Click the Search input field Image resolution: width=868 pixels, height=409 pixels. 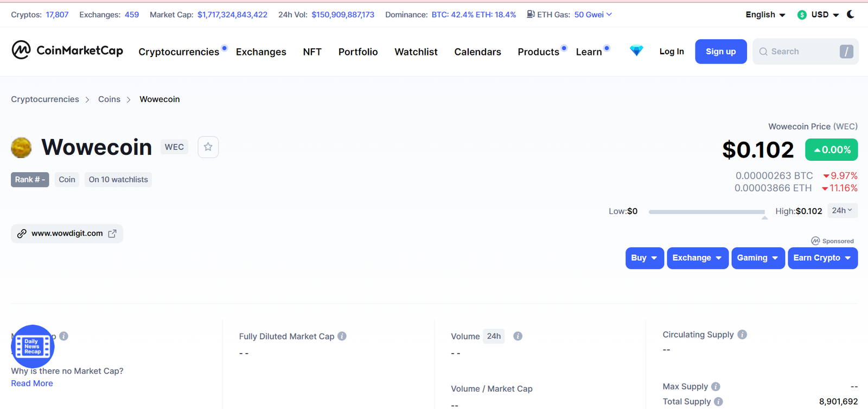pos(806,52)
